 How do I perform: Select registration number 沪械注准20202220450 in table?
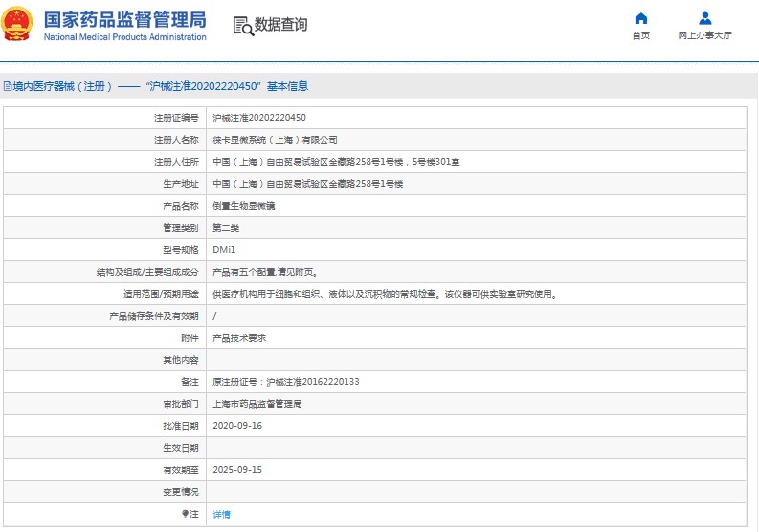click(x=258, y=118)
